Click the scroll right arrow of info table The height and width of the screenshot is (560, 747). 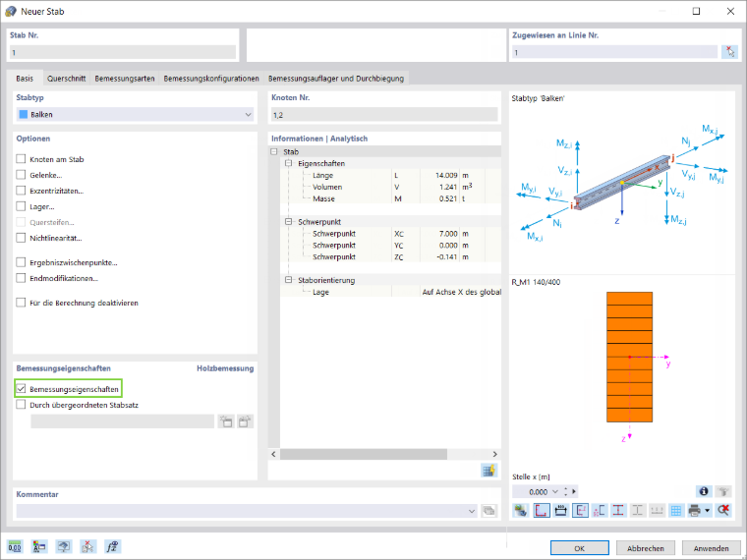click(x=494, y=454)
